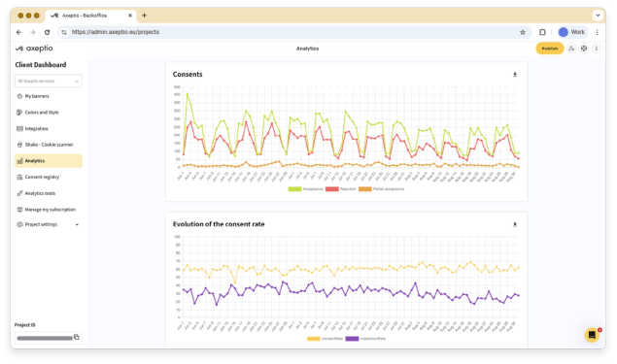Click the My banners icon
The image size is (617, 364).
coord(19,96)
